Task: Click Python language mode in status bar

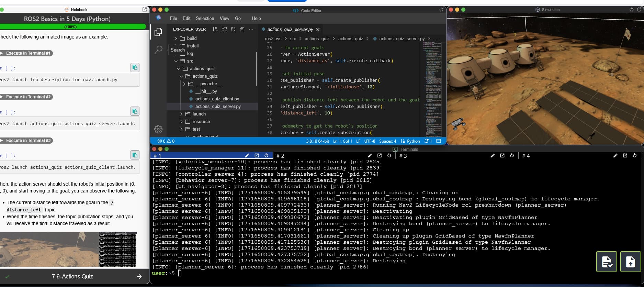Action: [413, 141]
